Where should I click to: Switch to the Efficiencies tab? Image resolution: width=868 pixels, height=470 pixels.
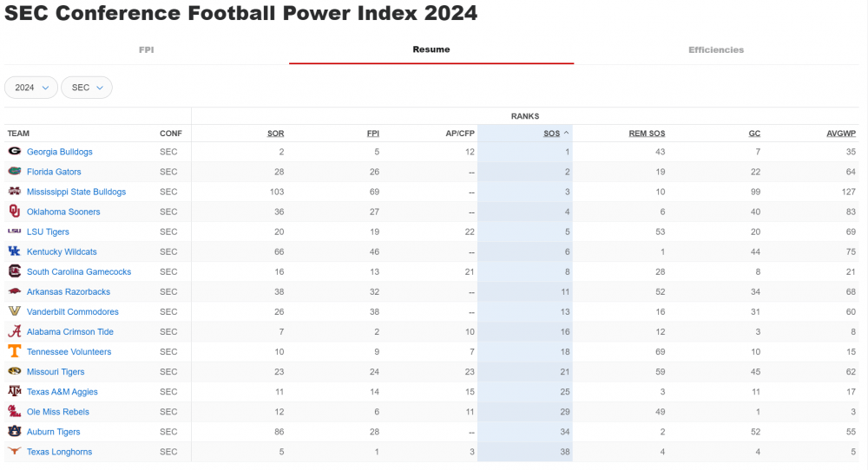716,50
